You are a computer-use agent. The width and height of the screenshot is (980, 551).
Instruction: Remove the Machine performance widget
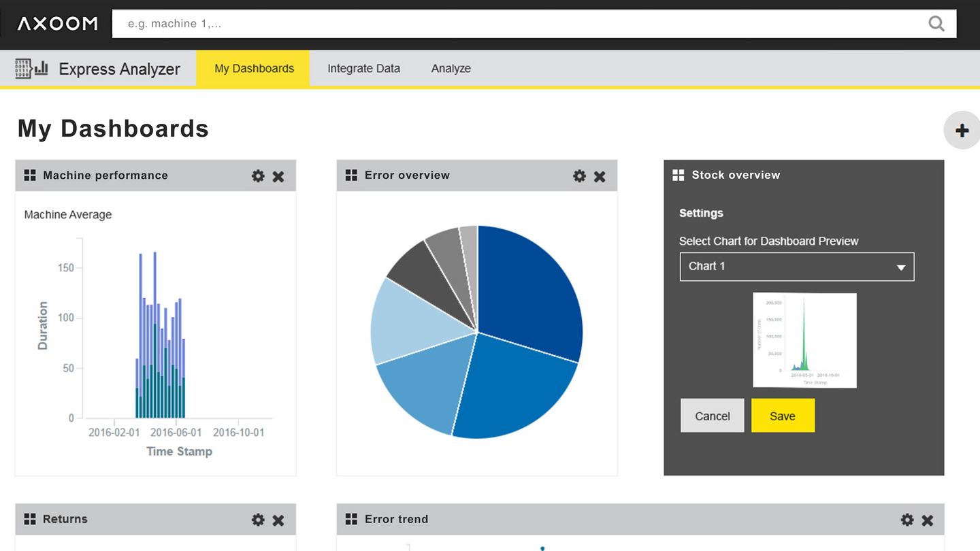[278, 176]
